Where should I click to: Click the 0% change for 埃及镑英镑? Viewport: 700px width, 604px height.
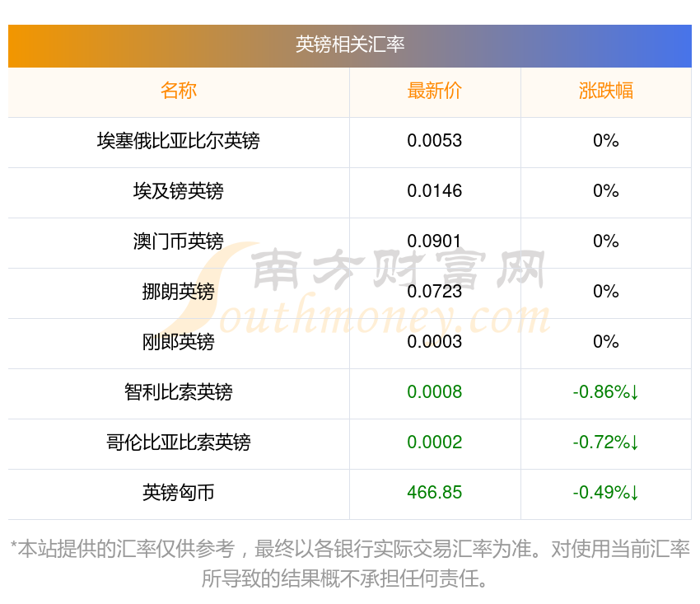point(606,191)
